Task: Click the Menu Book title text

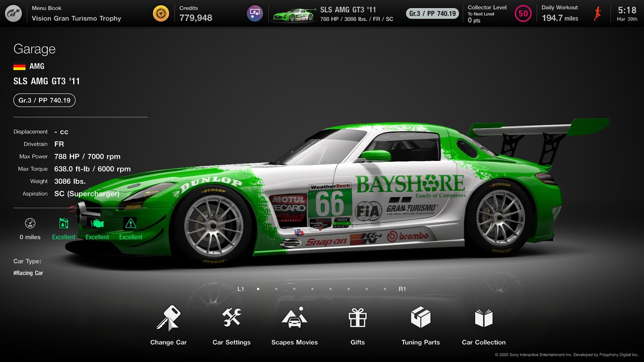Action: (x=47, y=9)
